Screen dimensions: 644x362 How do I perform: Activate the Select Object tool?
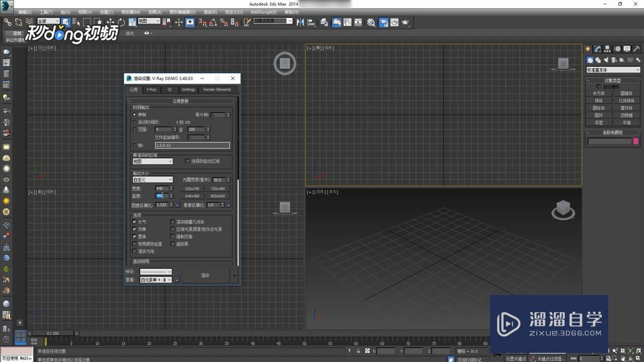pos(66,22)
